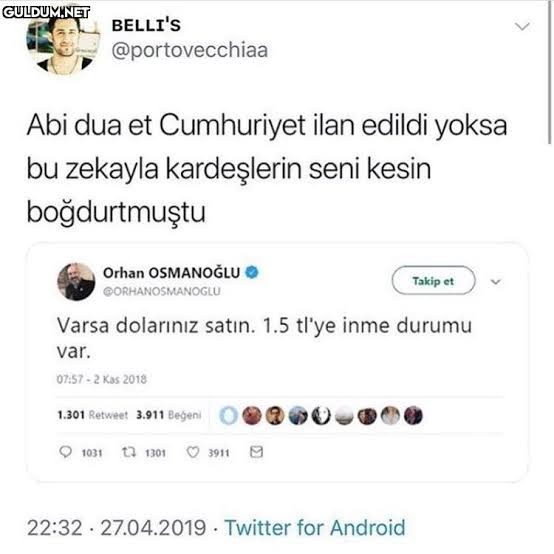Open Orhan Osmanoğlu's profile picture
The height and width of the screenshot is (554, 554).
[x=76, y=282]
